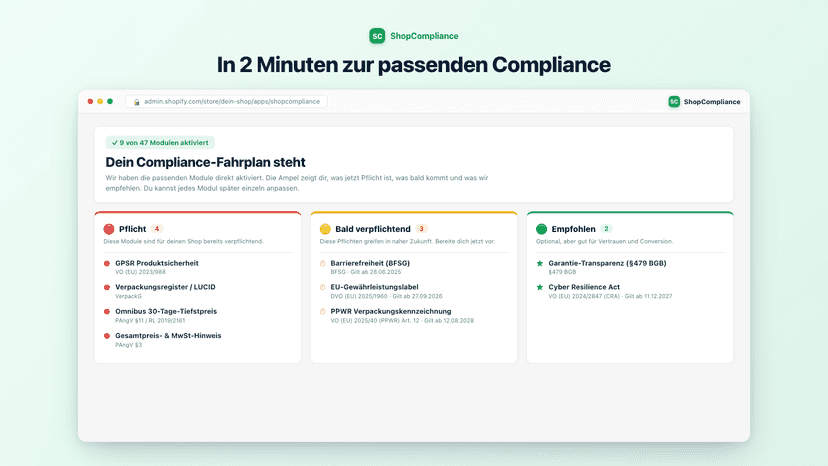Click the red Pflicht status circle

(109, 229)
